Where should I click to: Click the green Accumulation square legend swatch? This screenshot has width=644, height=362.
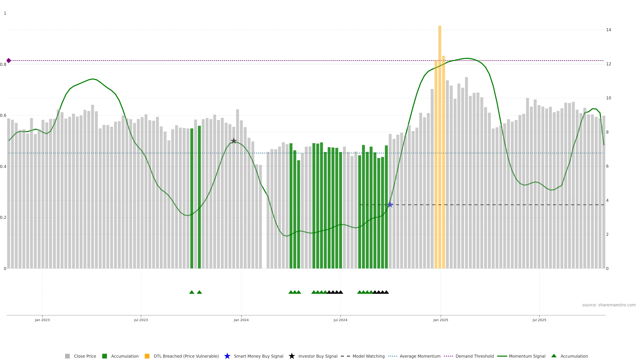104,356
